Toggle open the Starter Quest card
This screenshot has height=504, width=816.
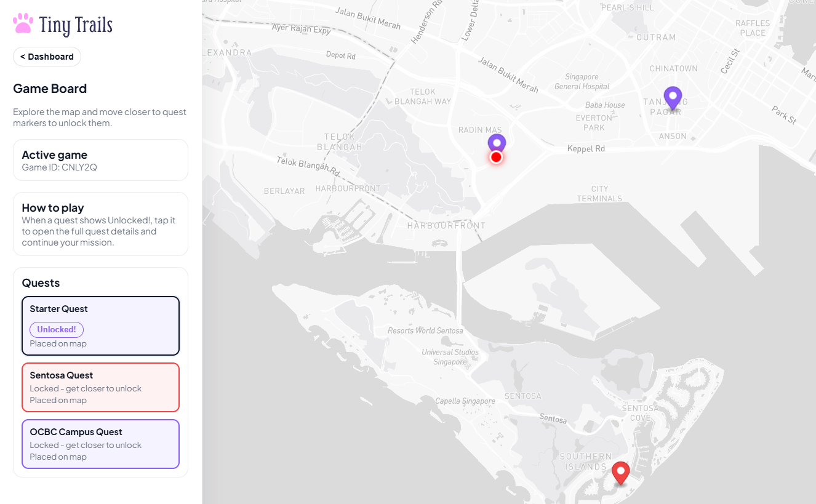[x=100, y=326]
